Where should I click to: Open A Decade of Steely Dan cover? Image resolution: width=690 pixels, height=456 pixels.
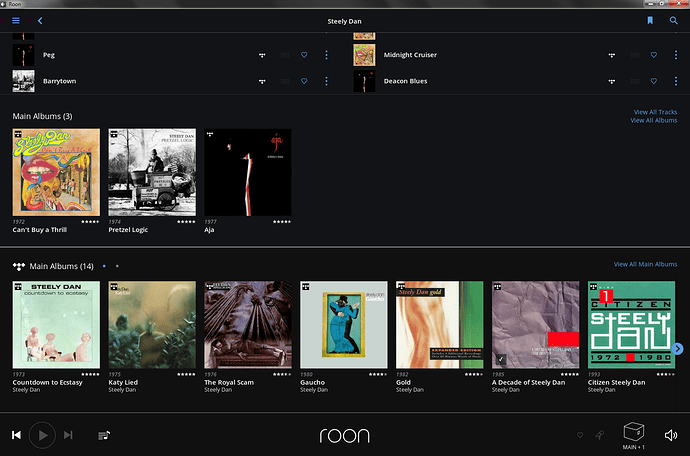click(536, 325)
